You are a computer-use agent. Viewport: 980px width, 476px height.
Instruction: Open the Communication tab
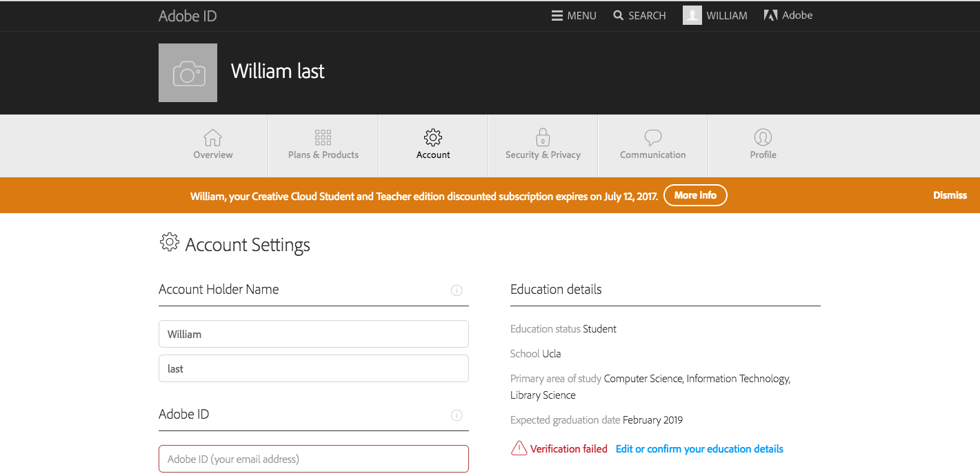coord(652,146)
